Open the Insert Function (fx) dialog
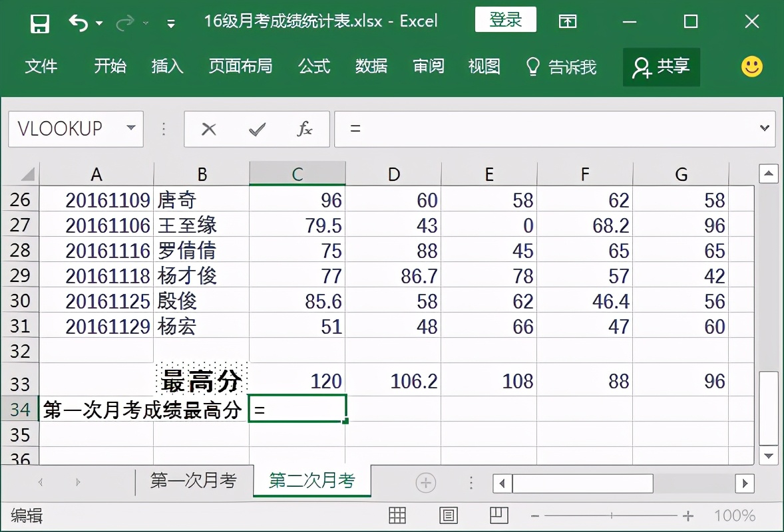The image size is (784, 532). [x=304, y=129]
